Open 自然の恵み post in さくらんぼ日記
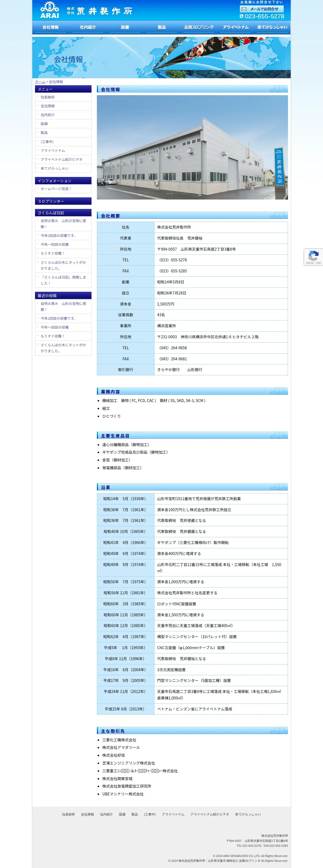Image resolution: width=323 pixels, height=868 pixels. 63,224
